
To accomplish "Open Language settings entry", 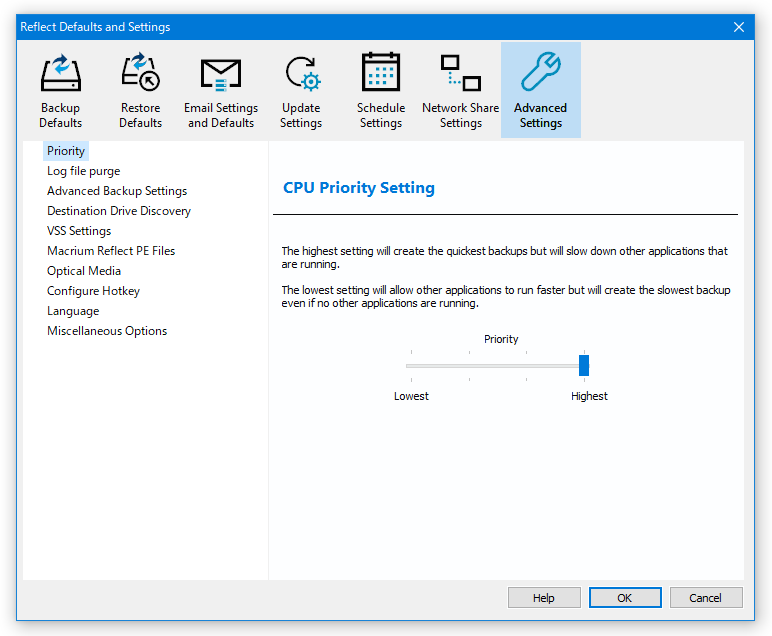I will click(x=73, y=311).
